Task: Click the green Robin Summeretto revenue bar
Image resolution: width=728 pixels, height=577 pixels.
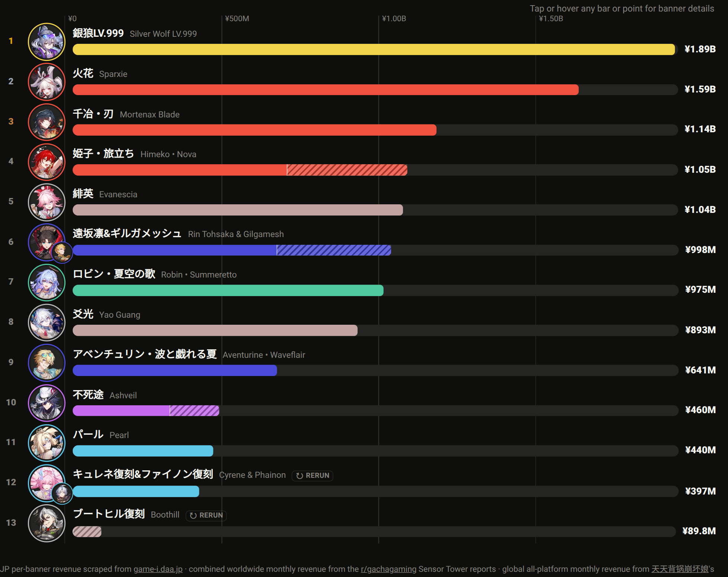Action: (x=228, y=290)
